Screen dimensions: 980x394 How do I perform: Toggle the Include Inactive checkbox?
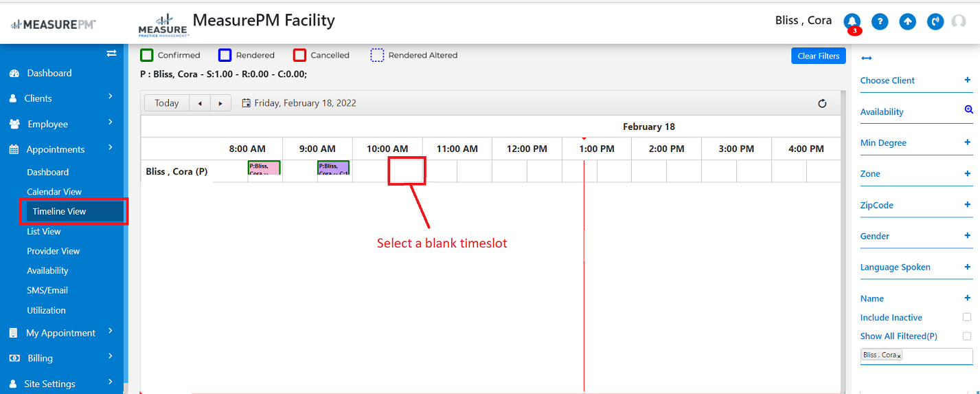coord(967,317)
